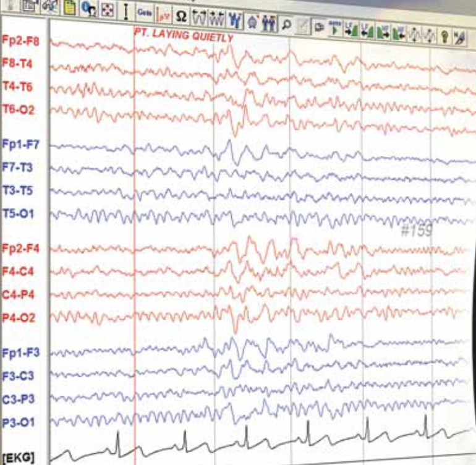Click the vertical I-bar marker icon
476x465 pixels.
[x=125, y=12]
